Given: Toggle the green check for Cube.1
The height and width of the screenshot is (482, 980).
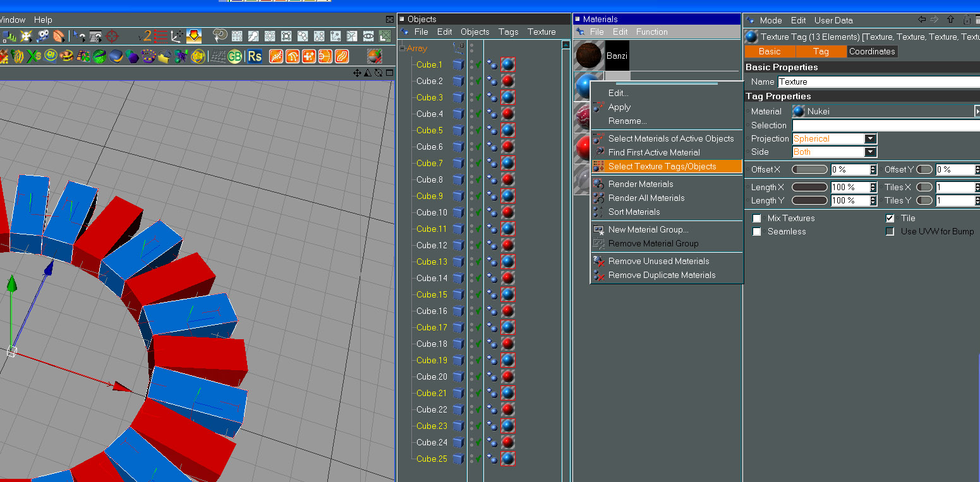Looking at the screenshot, I should tap(478, 64).
